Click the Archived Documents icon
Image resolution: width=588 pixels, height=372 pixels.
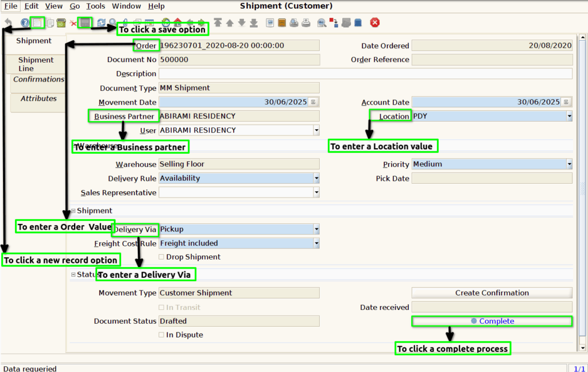pos(282,23)
